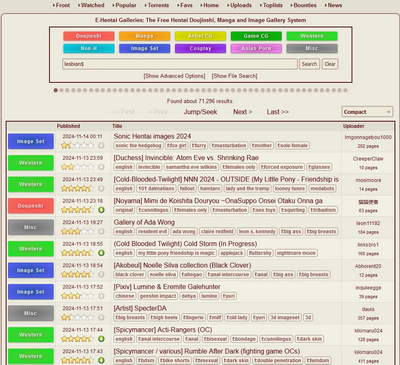
Task: Toggle the Game CG category filter
Action: (x=256, y=36)
